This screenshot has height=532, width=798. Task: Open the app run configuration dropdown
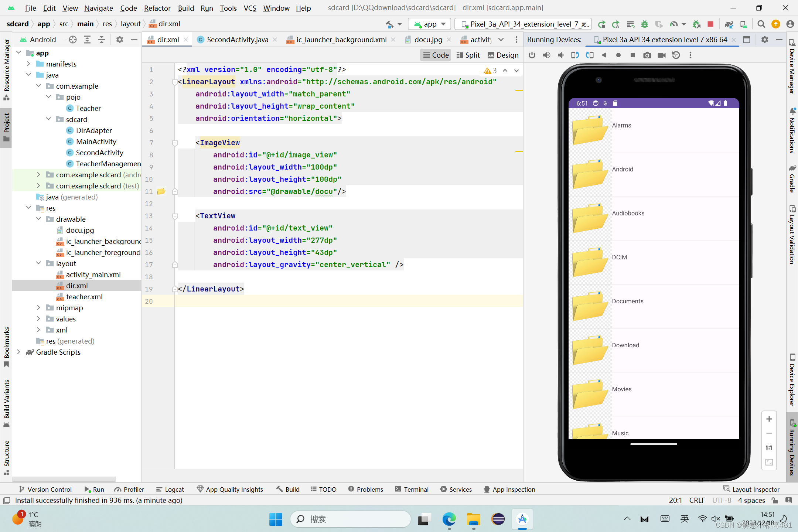coord(430,24)
